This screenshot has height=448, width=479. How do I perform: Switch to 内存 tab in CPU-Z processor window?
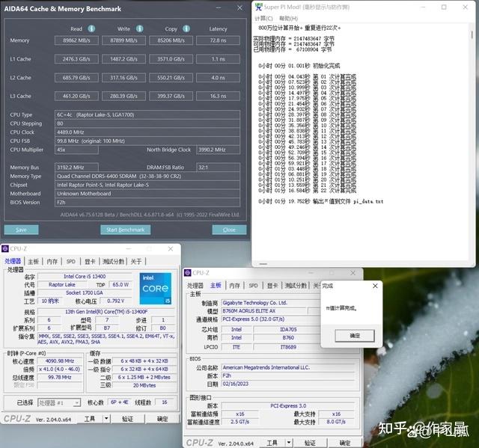pos(52,262)
